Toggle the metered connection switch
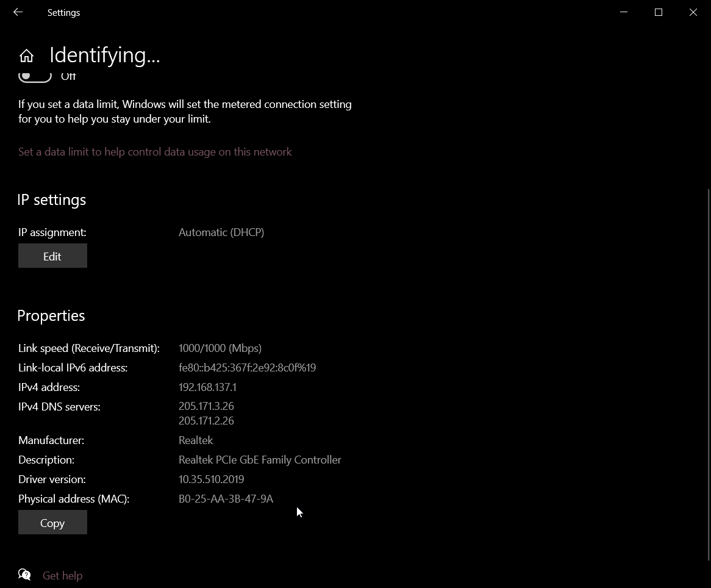 click(x=35, y=77)
